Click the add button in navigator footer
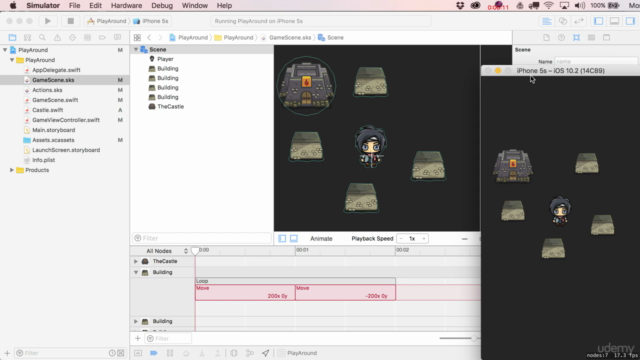This screenshot has width=640, height=360. (x=7, y=353)
